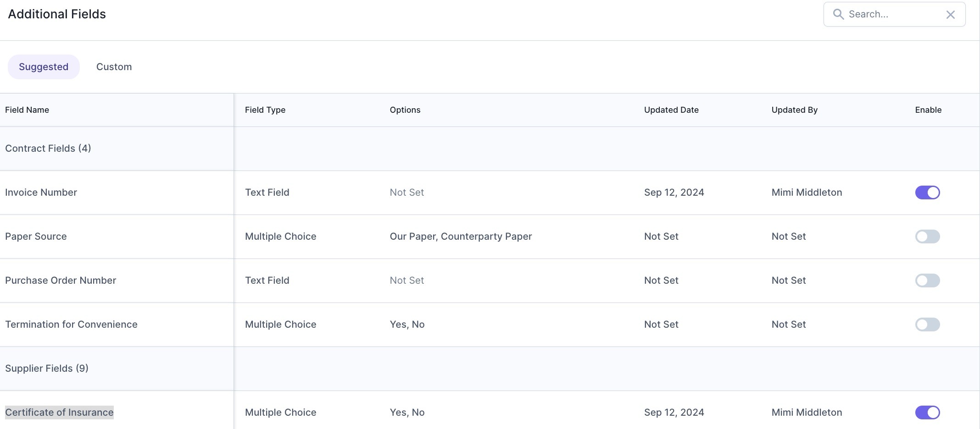The width and height of the screenshot is (980, 429).
Task: Disable the Certificate of Insurance toggle
Action: (x=927, y=412)
